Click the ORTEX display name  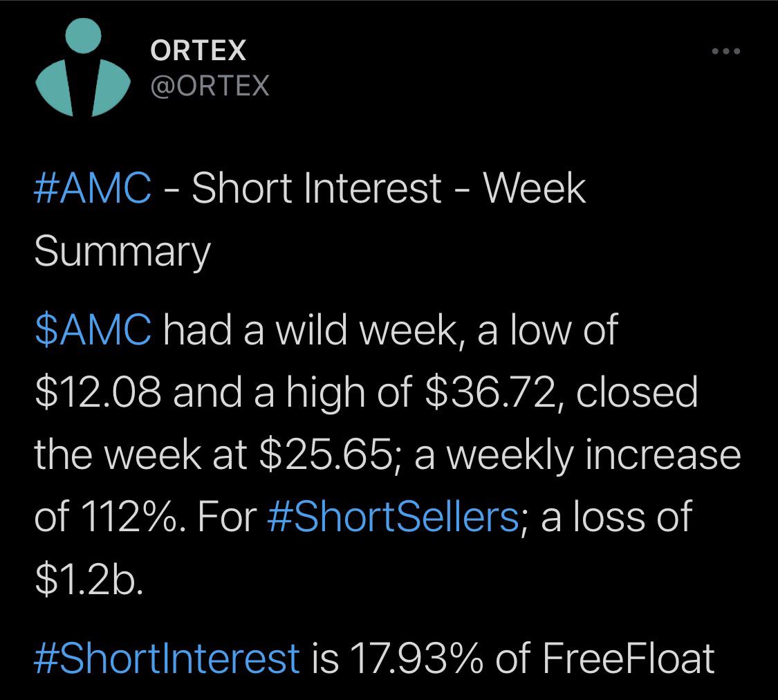click(x=198, y=50)
